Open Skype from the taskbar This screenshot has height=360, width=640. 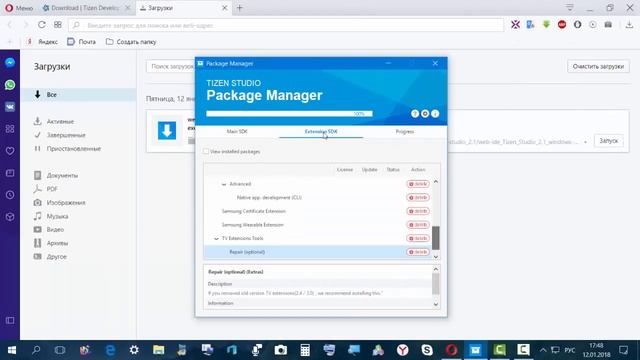click(x=427, y=350)
